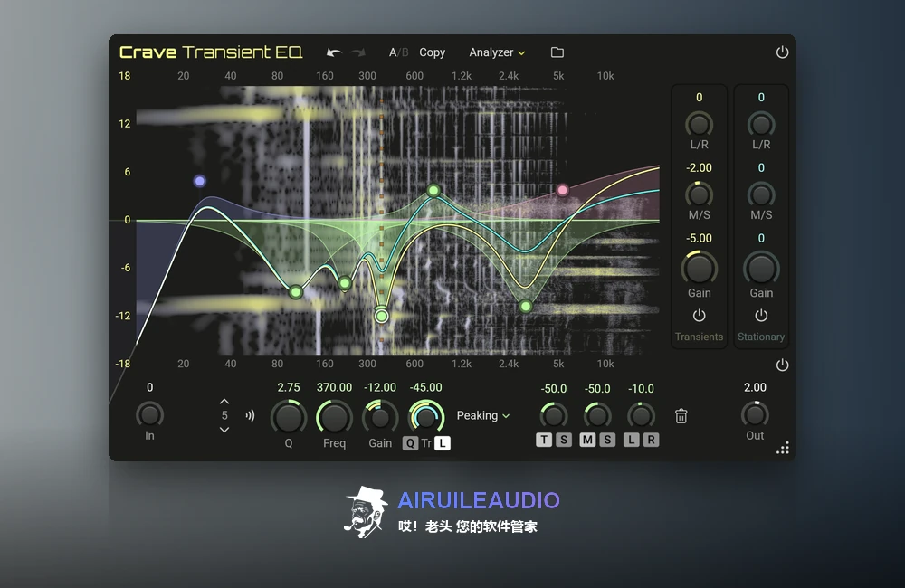
Task: Click the -2.00 Transients M/S value
Action: (x=699, y=167)
